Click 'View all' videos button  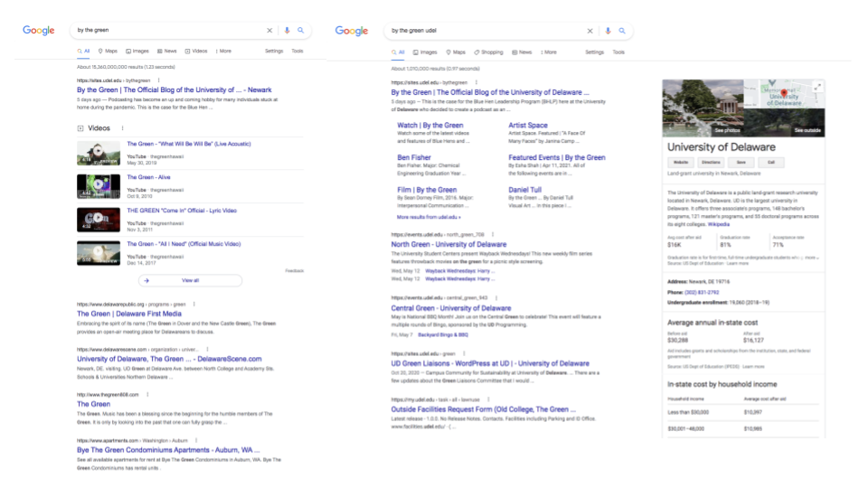[x=190, y=280]
